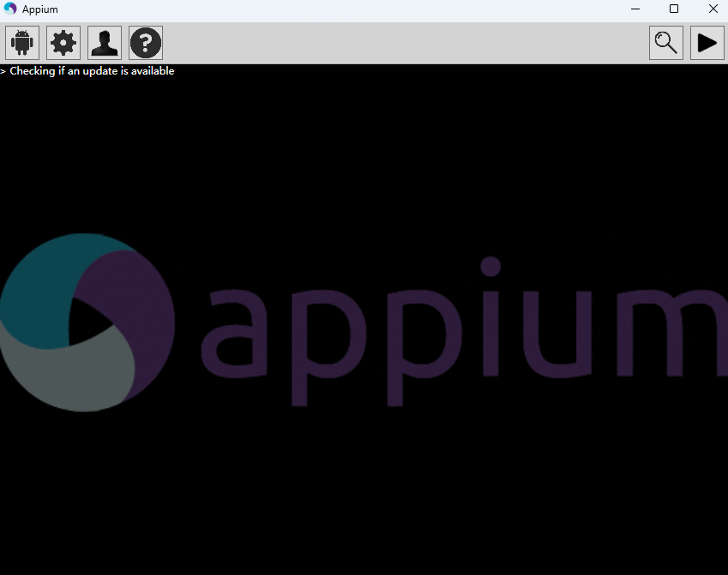The image size is (728, 575).
Task: Open General Settings via the gear icon
Action: coord(63,43)
